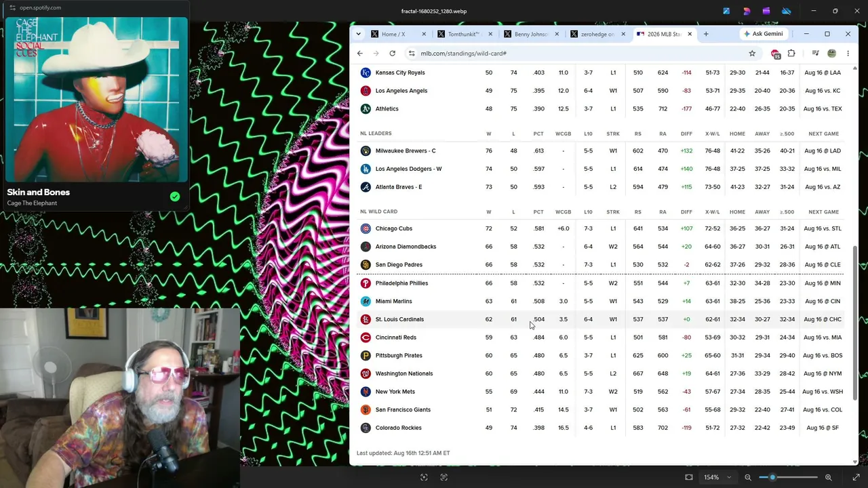
Task: Click the Los Angeles Dodgers team logo
Action: point(366,169)
